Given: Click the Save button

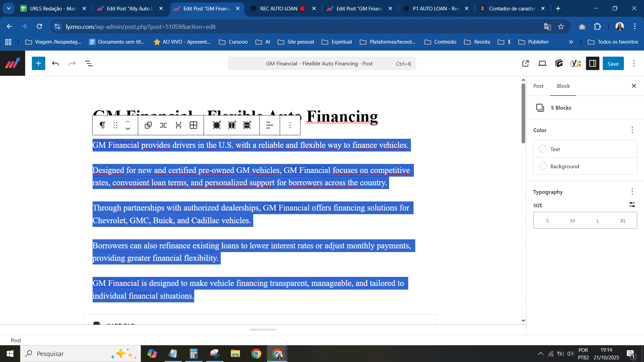Looking at the screenshot, I should click(x=613, y=63).
